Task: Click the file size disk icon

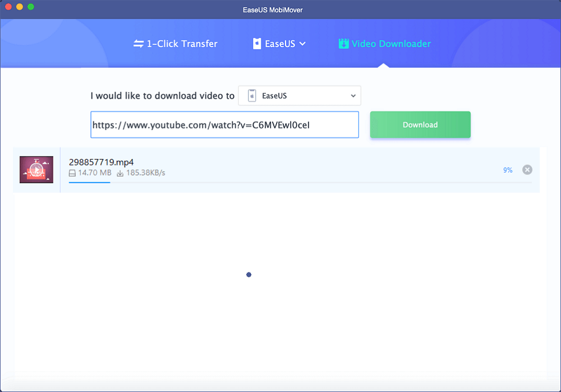Action: click(72, 173)
